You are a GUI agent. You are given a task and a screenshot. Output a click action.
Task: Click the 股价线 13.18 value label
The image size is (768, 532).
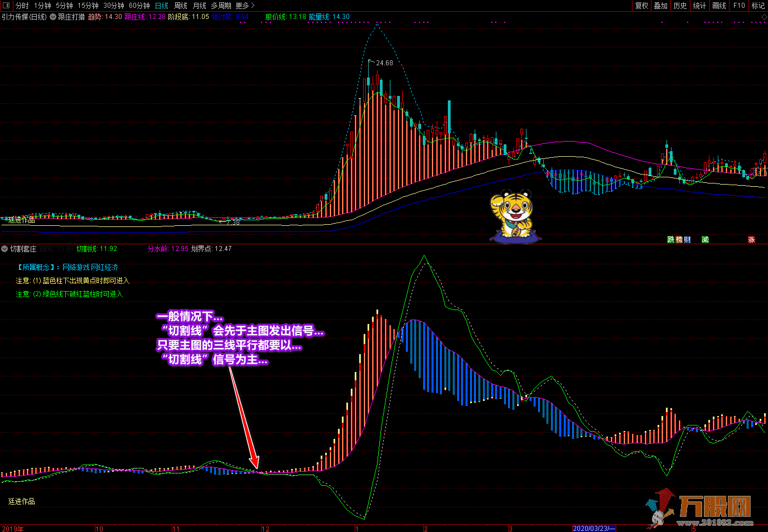coord(286,17)
